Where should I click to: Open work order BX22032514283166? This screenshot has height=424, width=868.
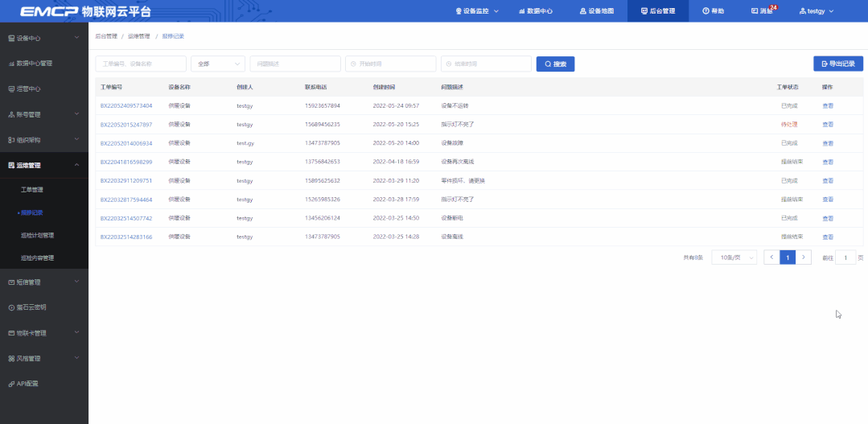pyautogui.click(x=126, y=237)
